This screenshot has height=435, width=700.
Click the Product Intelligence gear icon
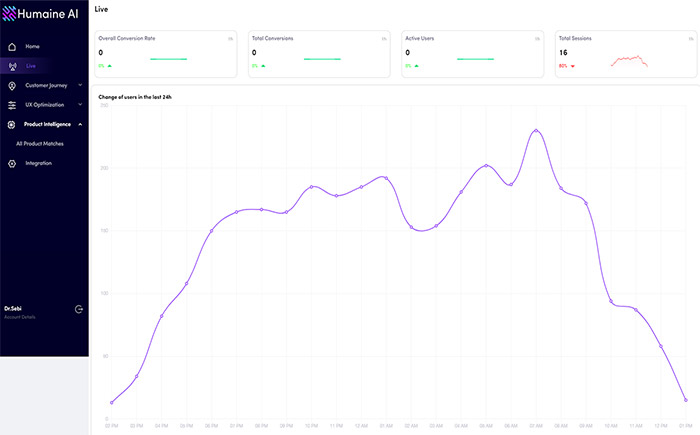12,124
